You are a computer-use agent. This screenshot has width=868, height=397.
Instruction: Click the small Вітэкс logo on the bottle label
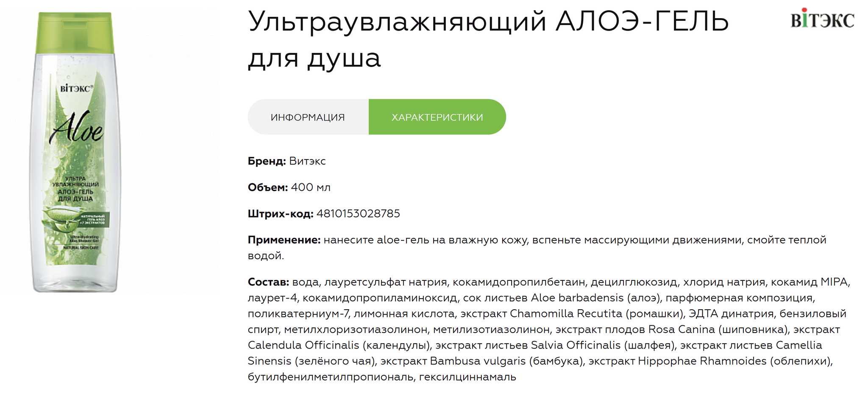point(77,88)
